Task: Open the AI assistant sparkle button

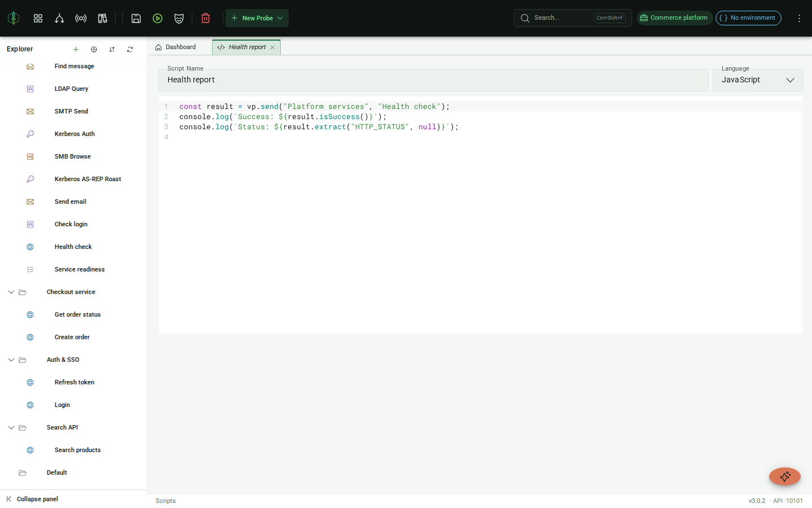Action: (x=785, y=476)
